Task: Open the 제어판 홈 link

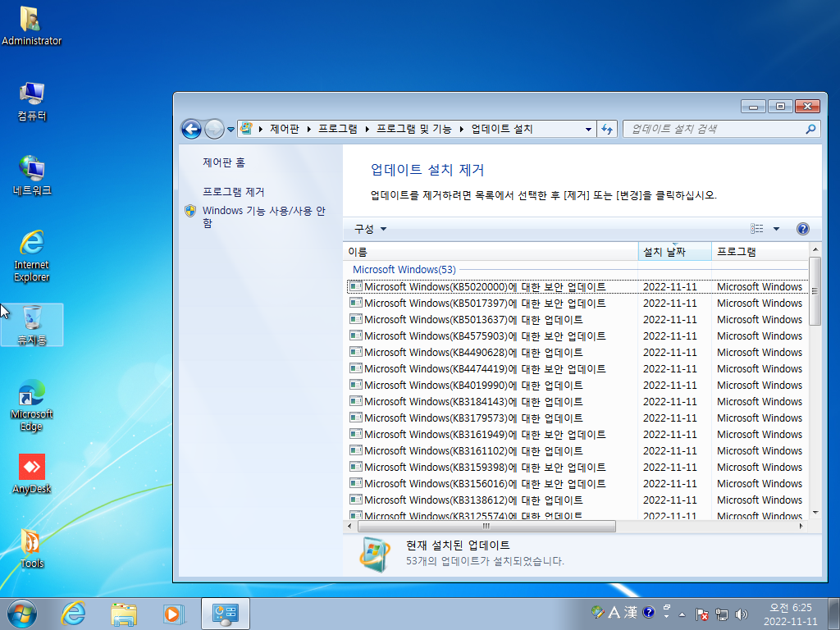Action: click(224, 162)
